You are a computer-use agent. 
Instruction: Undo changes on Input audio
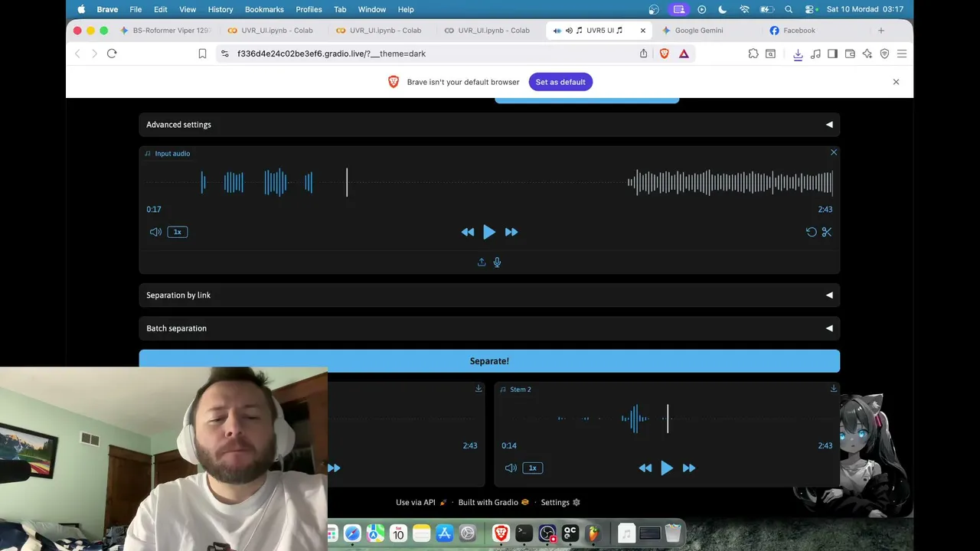(x=812, y=232)
